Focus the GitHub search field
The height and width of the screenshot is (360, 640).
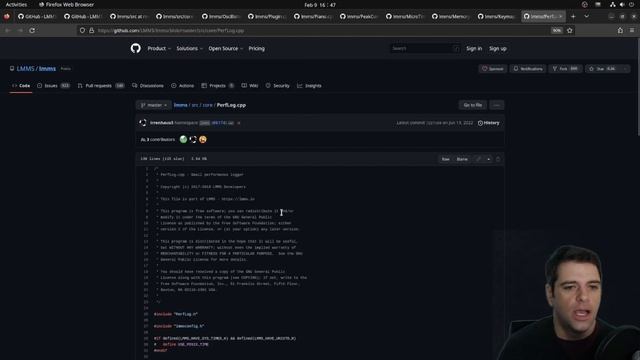click(424, 48)
